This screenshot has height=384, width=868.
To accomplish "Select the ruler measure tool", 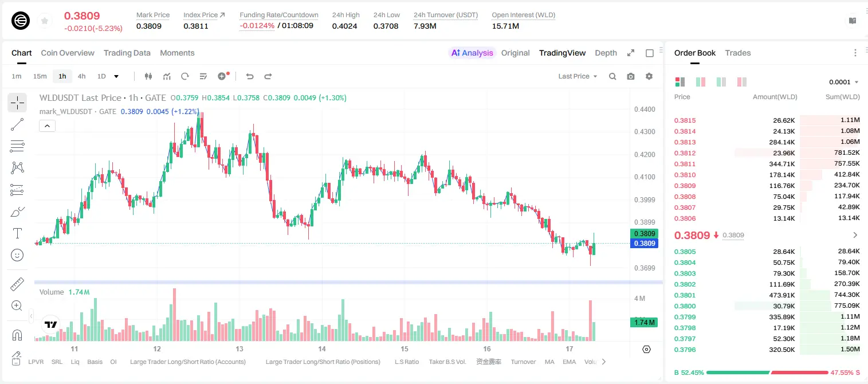I will coord(17,284).
